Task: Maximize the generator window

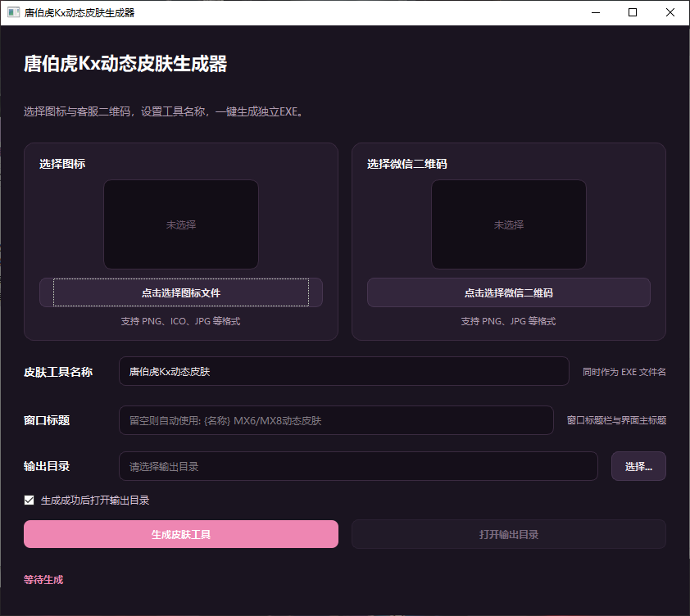Action: click(633, 12)
